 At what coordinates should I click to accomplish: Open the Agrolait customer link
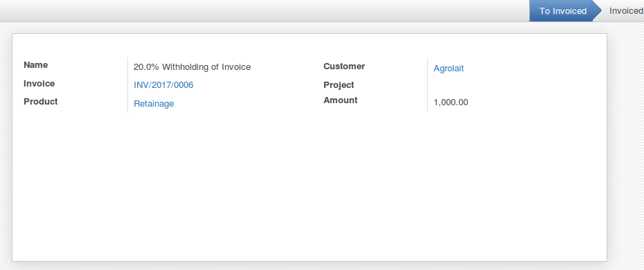(x=449, y=68)
